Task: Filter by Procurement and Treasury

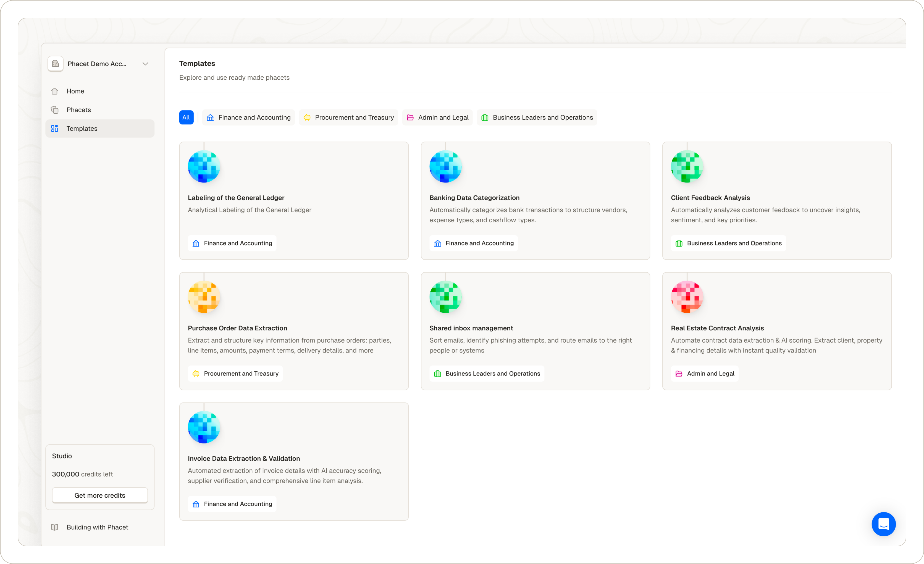Action: (x=348, y=118)
